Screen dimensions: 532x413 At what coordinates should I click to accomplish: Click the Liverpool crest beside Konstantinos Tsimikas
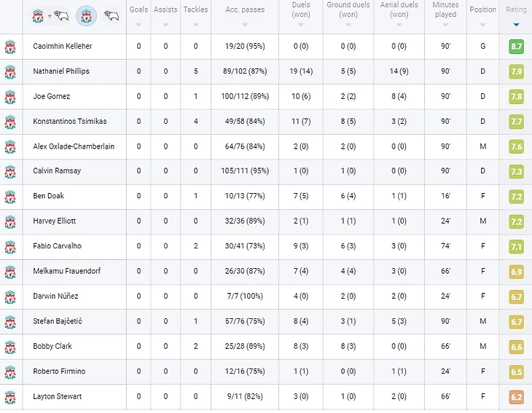(x=10, y=122)
